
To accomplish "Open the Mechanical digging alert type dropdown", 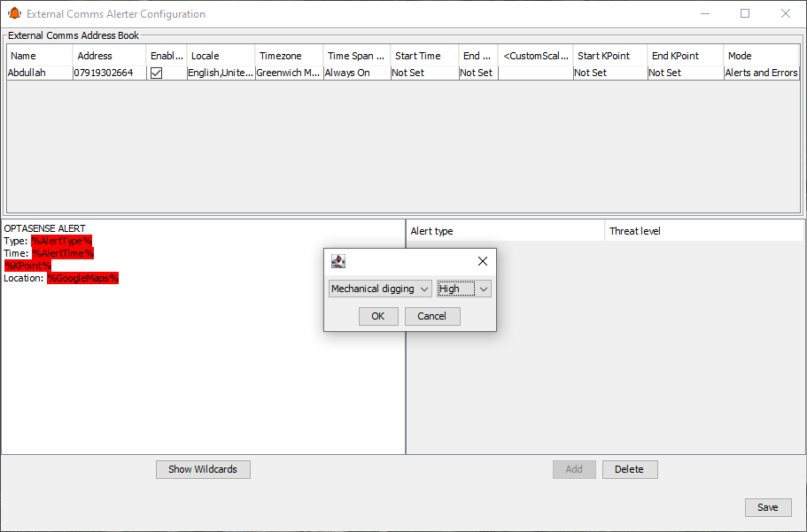I will tap(380, 289).
